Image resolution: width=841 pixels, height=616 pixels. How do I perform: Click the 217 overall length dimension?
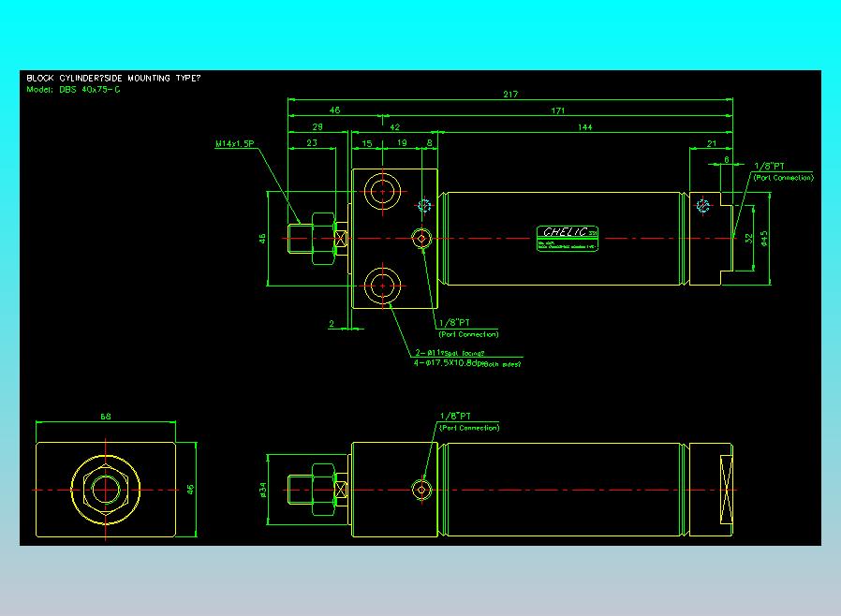coord(510,95)
